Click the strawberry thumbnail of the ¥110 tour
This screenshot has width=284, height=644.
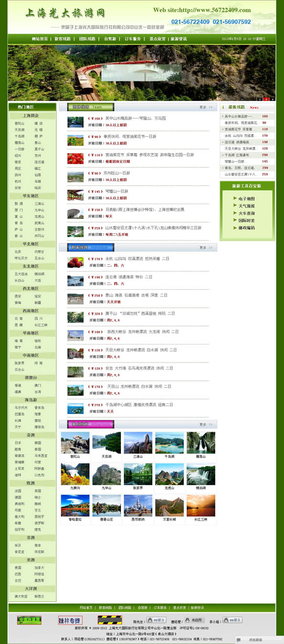[x=75, y=158]
